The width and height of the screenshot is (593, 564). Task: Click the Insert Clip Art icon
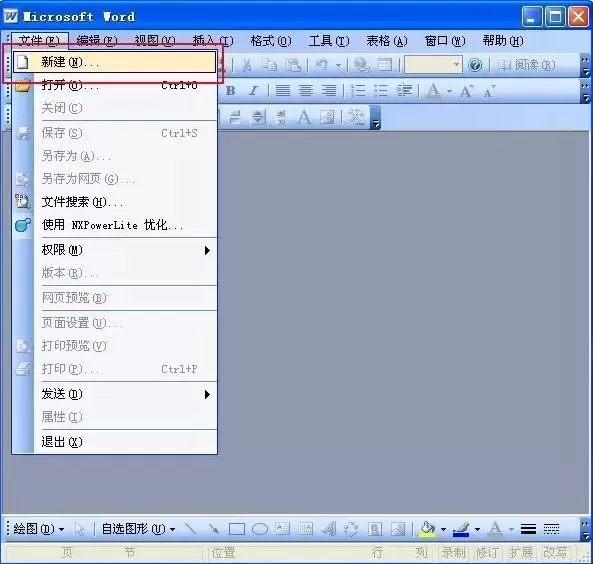[x=375, y=528]
